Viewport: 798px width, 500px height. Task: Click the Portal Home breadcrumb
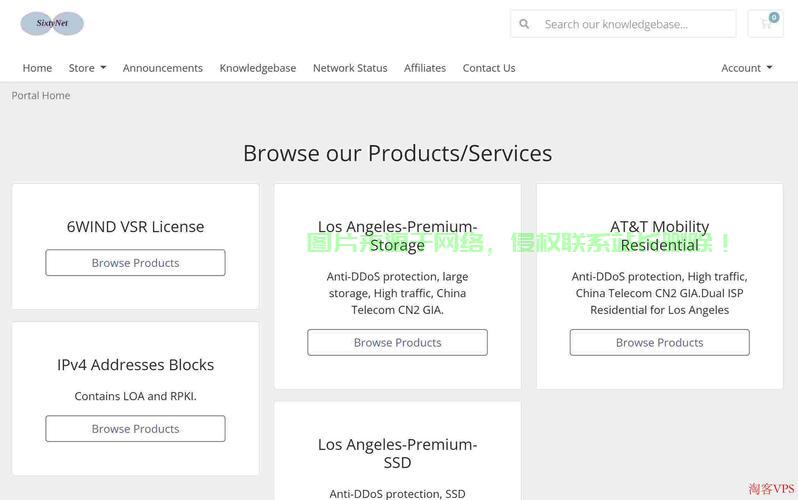[41, 95]
